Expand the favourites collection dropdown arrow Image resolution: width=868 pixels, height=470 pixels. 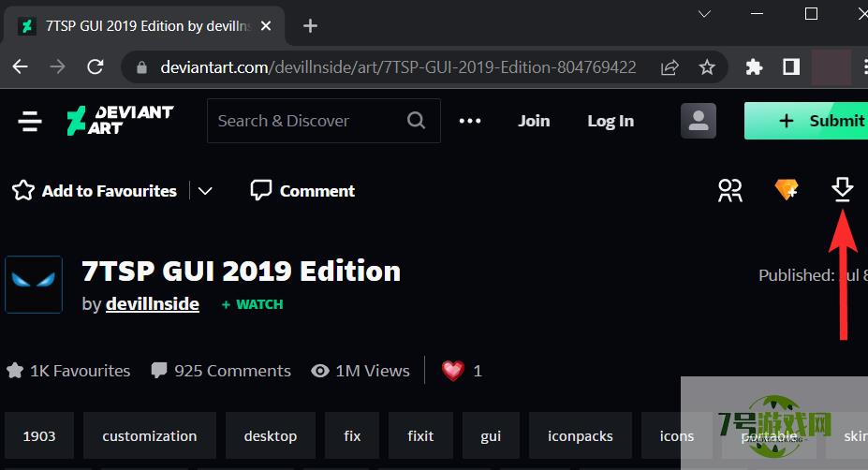(x=205, y=191)
